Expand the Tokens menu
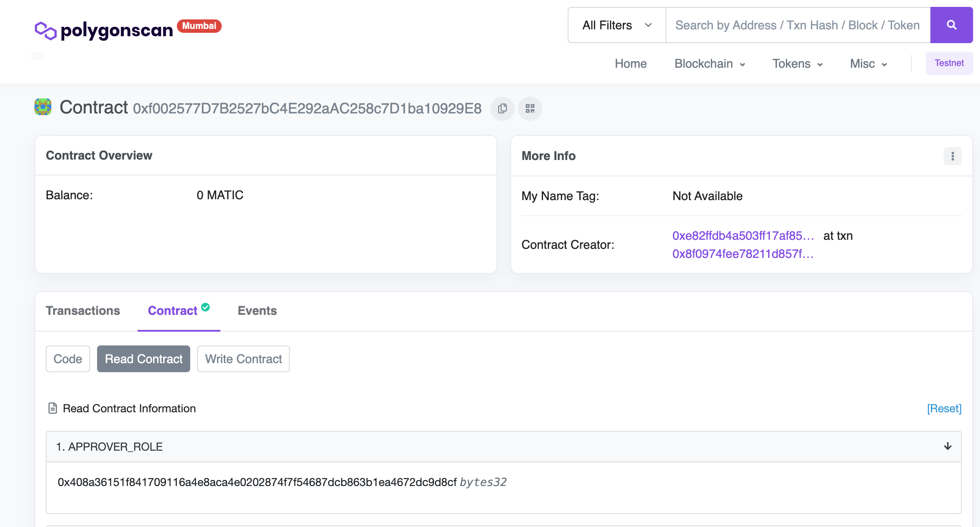This screenshot has height=527, width=980. 797,64
